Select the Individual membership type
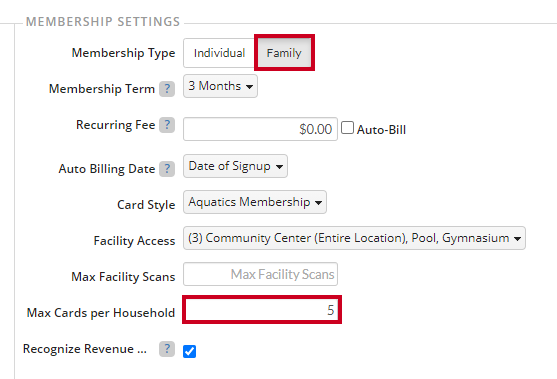 [x=219, y=53]
